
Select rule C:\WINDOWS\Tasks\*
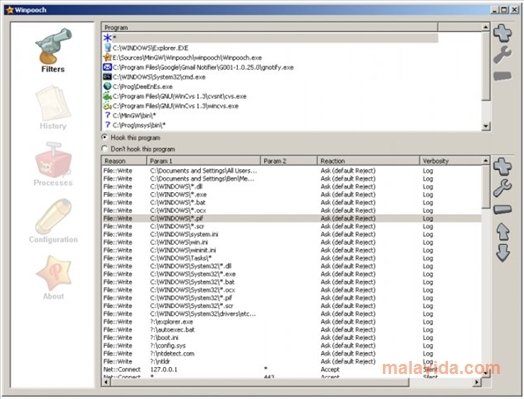pyautogui.click(x=291, y=258)
